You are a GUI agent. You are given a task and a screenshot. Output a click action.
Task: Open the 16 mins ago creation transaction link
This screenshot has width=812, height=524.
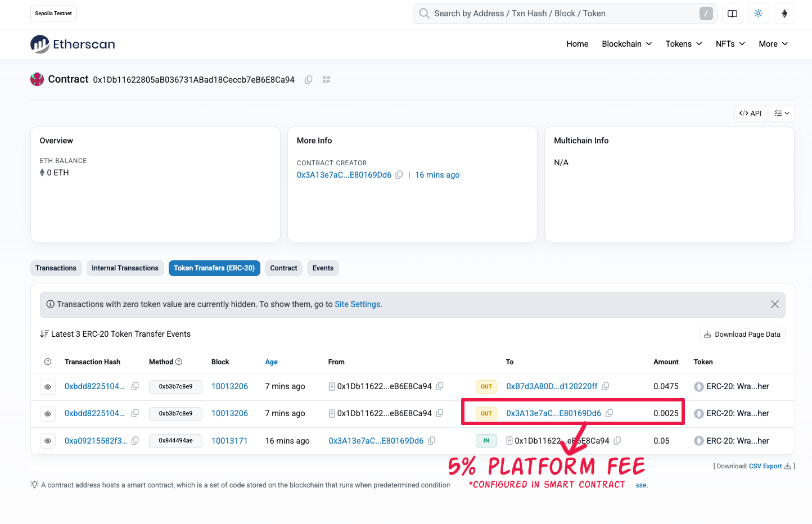pyautogui.click(x=437, y=175)
